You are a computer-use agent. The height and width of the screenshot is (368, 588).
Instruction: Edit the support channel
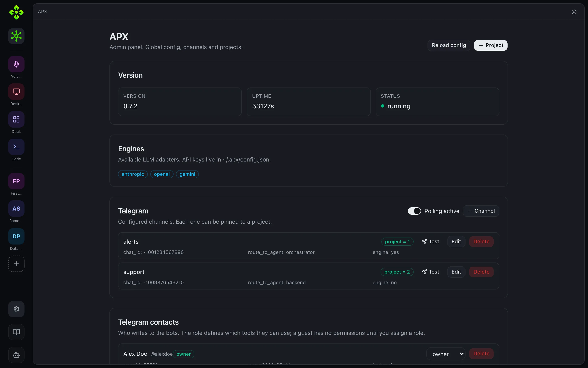click(x=456, y=272)
